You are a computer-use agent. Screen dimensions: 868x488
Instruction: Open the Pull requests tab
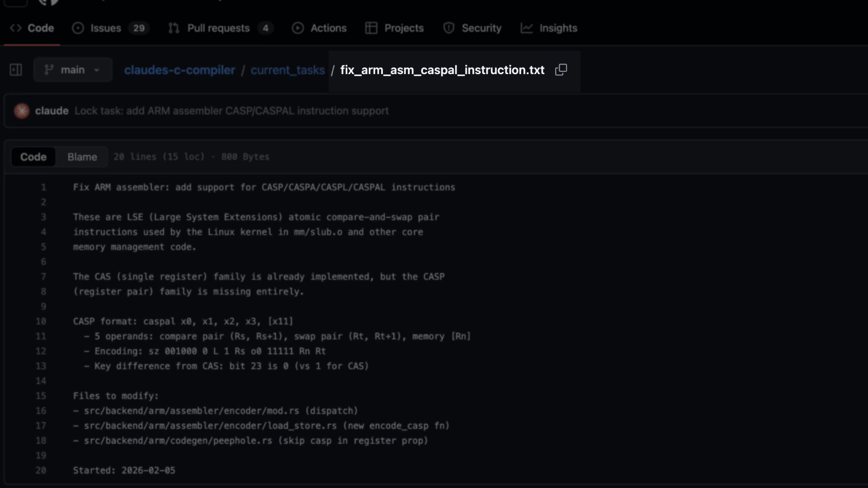[x=221, y=28]
